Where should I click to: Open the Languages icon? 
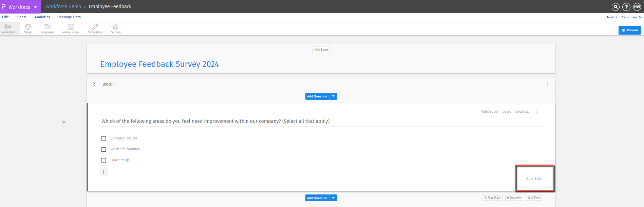pos(47,29)
